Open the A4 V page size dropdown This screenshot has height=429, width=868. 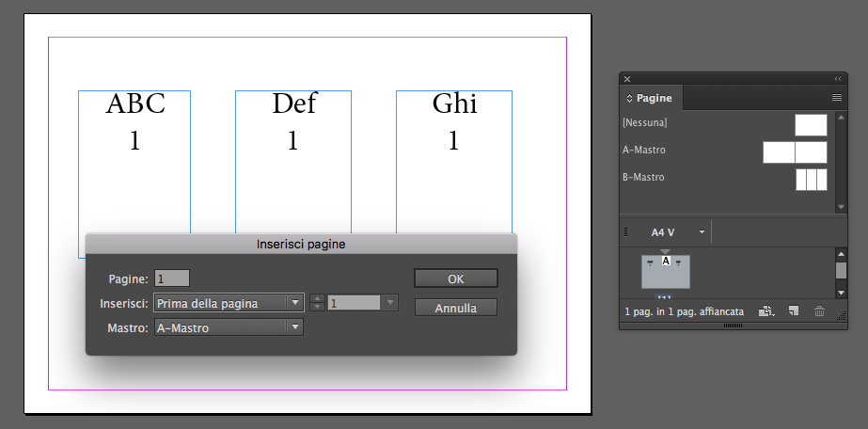(678, 232)
